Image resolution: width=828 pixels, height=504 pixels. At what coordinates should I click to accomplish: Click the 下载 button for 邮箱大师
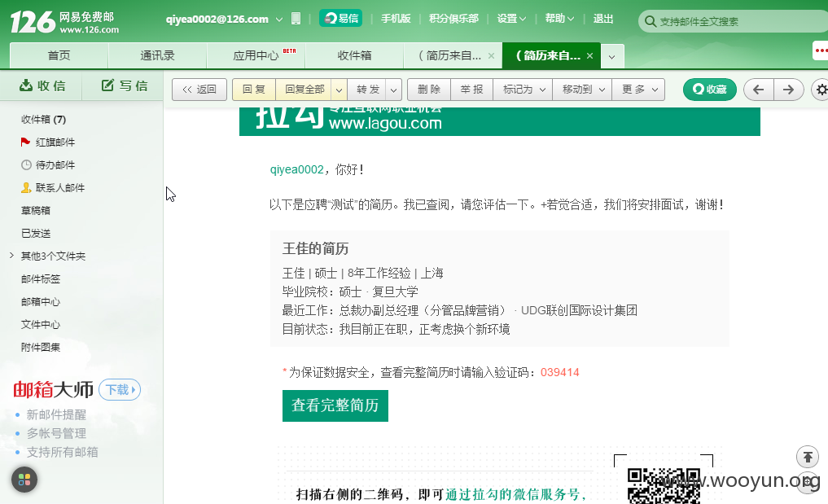(120, 390)
